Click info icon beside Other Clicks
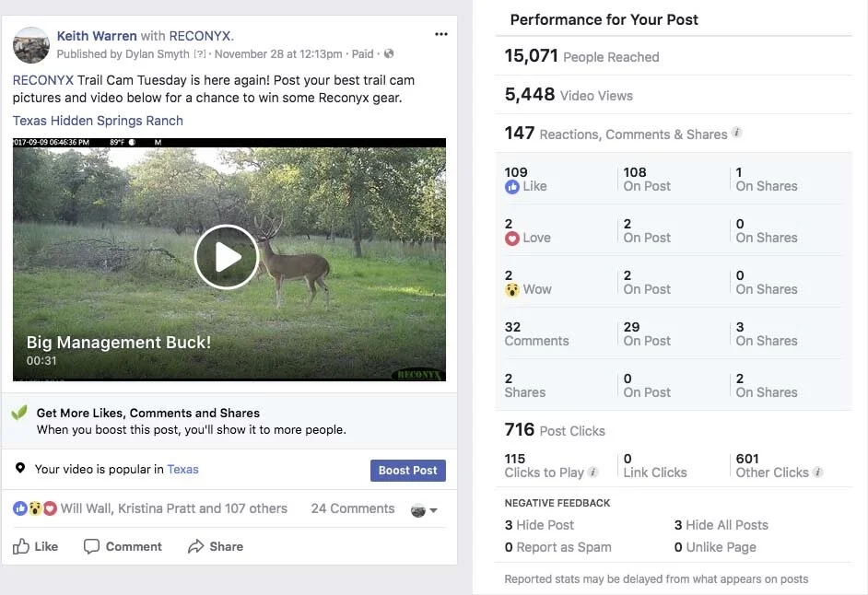 tap(817, 472)
